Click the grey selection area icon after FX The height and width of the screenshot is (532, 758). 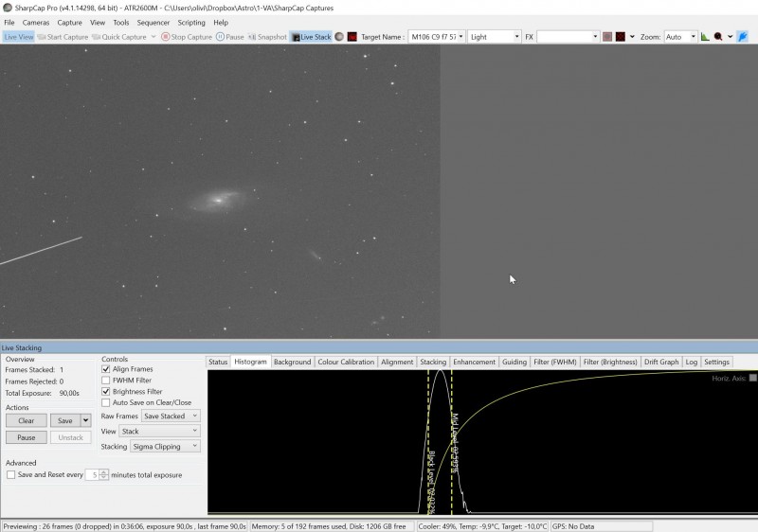coord(607,37)
